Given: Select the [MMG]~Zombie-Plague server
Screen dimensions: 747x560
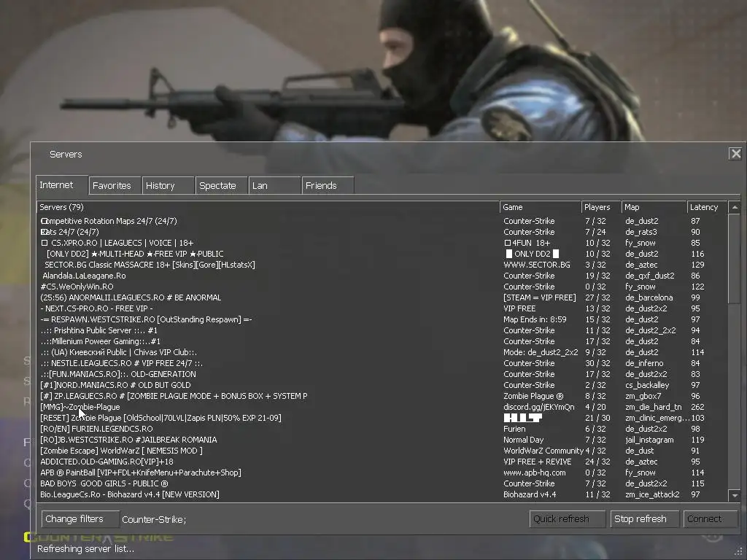Looking at the screenshot, I should pos(382,407).
